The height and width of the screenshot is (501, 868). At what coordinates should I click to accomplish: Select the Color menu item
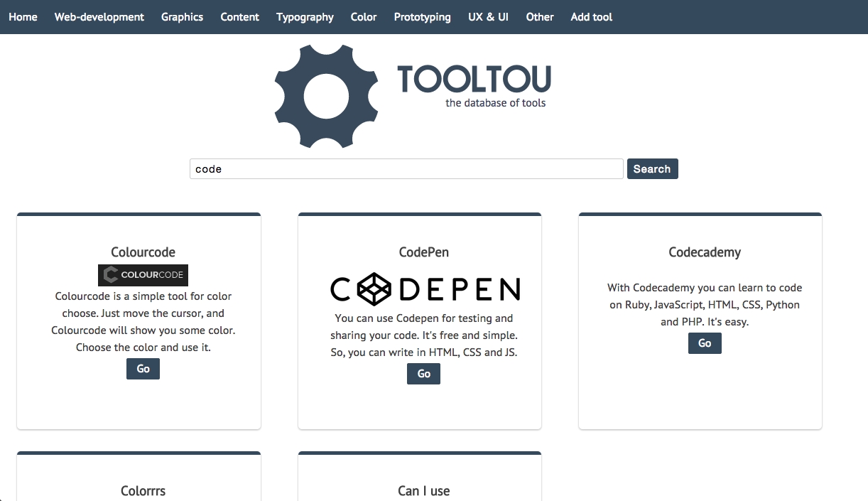(364, 17)
